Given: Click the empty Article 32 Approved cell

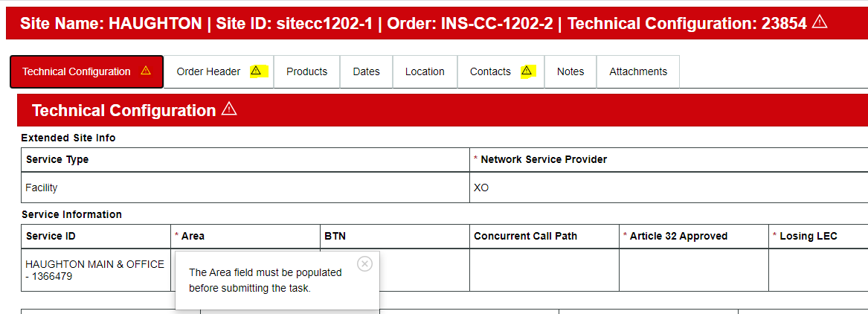Looking at the screenshot, I should (693, 269).
